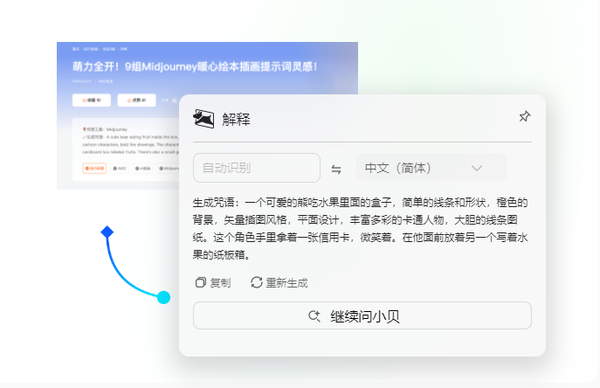Click the translated paragraph starting 生成咒语

pyautogui.click(x=360, y=228)
